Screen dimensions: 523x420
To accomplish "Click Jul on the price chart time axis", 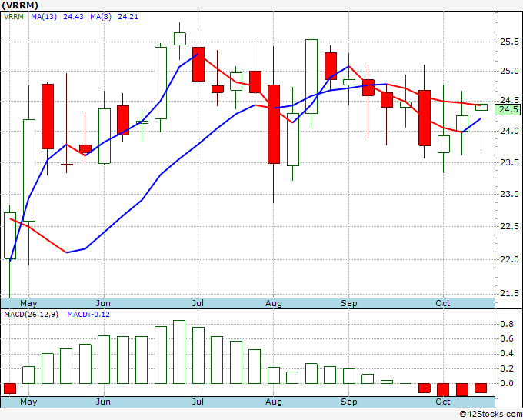I will click(x=198, y=303).
